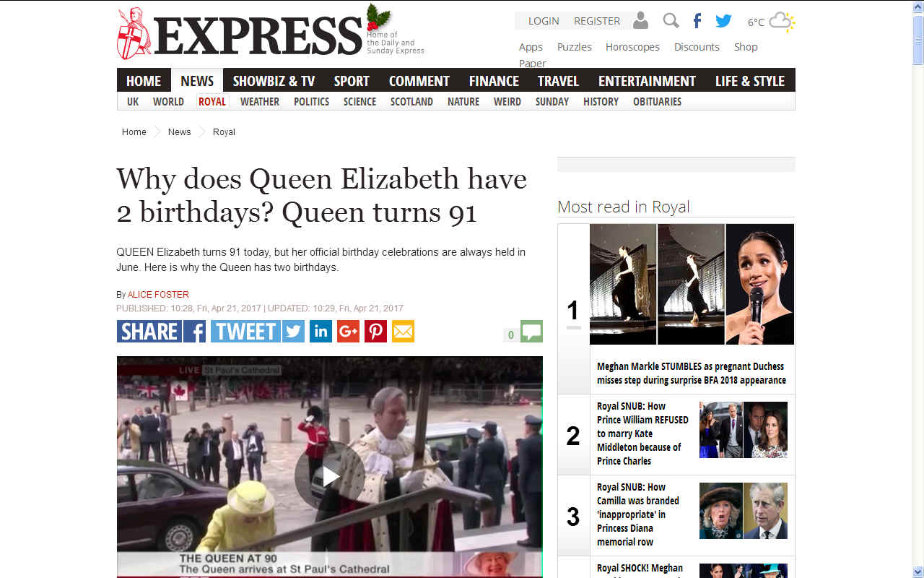Click the Express logo to go home
The image size is (924, 578).
(240, 34)
